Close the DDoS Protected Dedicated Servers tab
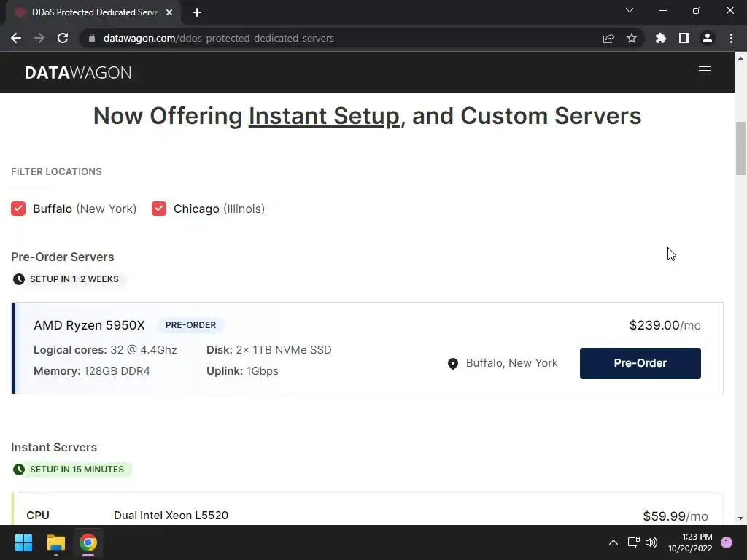The width and height of the screenshot is (747, 560). (x=169, y=12)
